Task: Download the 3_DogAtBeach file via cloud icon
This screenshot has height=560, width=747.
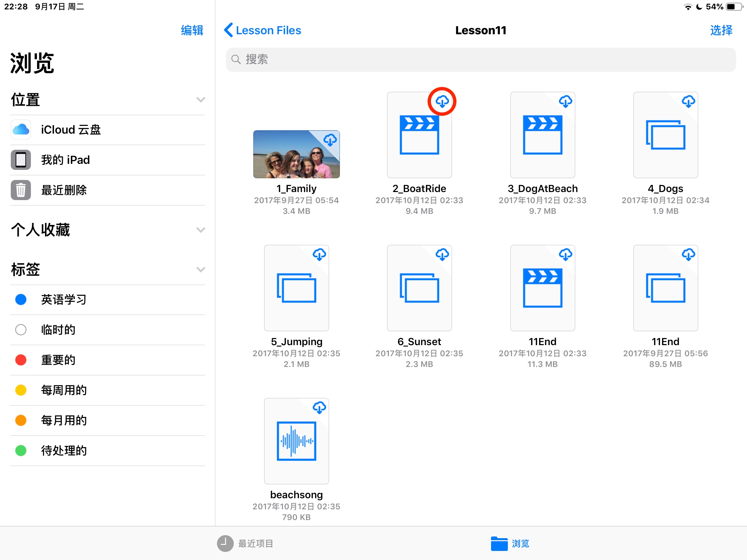Action: (x=565, y=101)
